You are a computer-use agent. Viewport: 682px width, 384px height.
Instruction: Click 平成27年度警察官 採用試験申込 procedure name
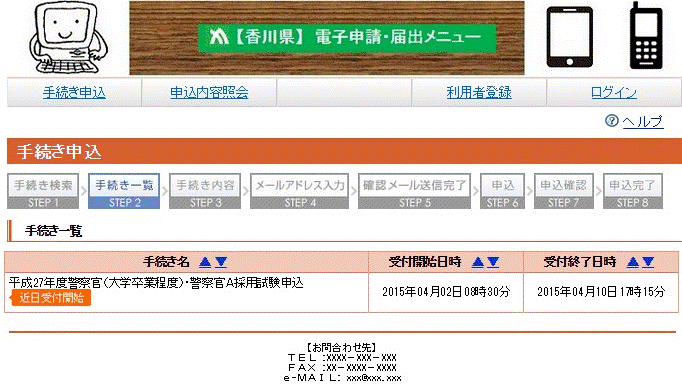click(156, 283)
